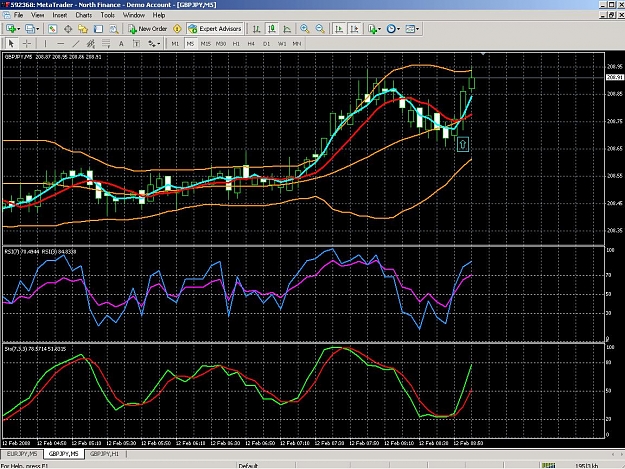This screenshot has height=469, width=625.
Task: Click the RSI indicator label
Action: coord(40,252)
